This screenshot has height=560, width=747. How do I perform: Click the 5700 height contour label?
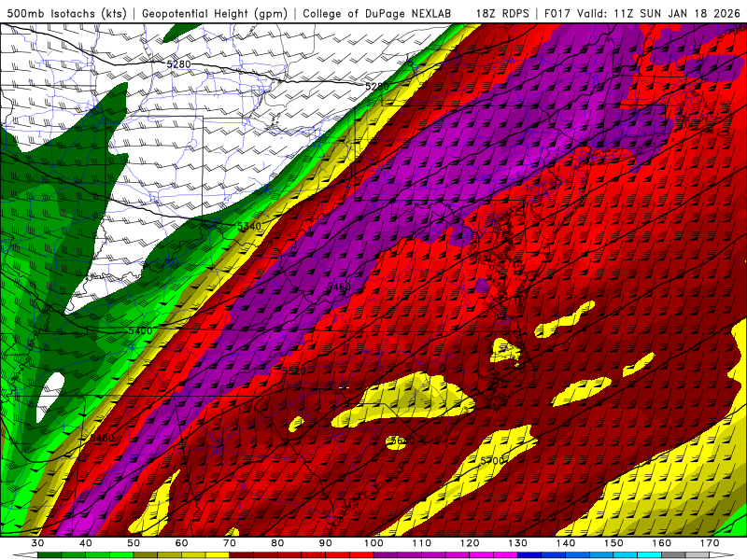[492, 461]
